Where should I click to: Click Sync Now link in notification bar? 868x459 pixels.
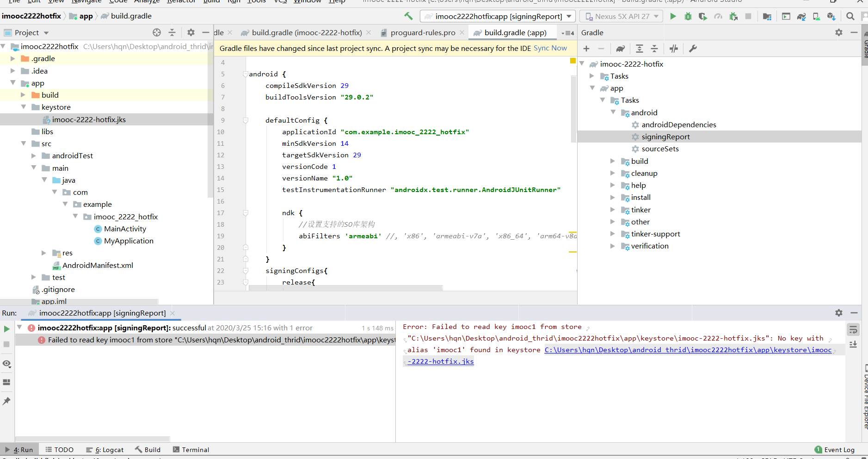pos(550,48)
